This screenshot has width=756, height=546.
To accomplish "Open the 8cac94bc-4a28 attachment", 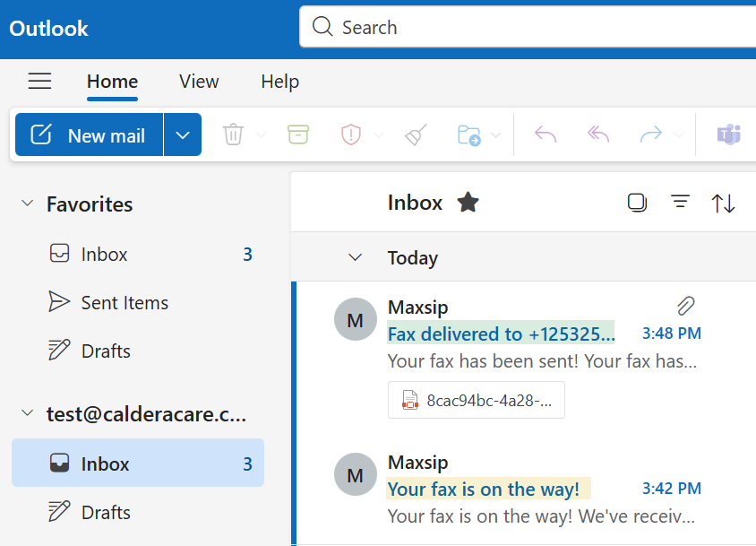I will coord(477,400).
